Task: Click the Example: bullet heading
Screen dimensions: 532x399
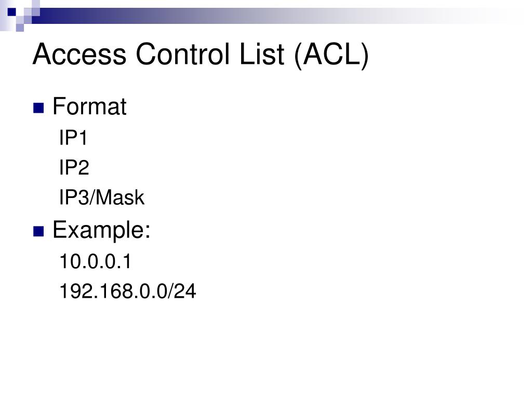Action: tap(101, 230)
